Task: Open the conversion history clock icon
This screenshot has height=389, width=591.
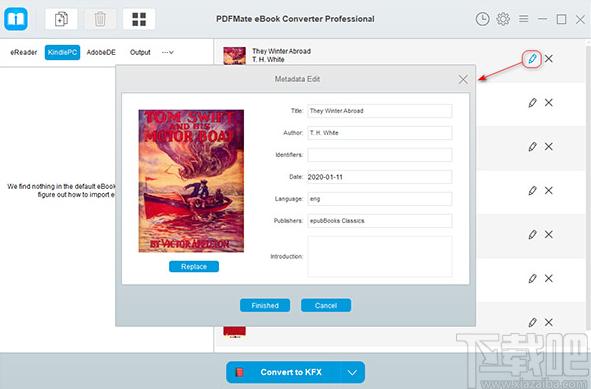Action: coord(482,19)
